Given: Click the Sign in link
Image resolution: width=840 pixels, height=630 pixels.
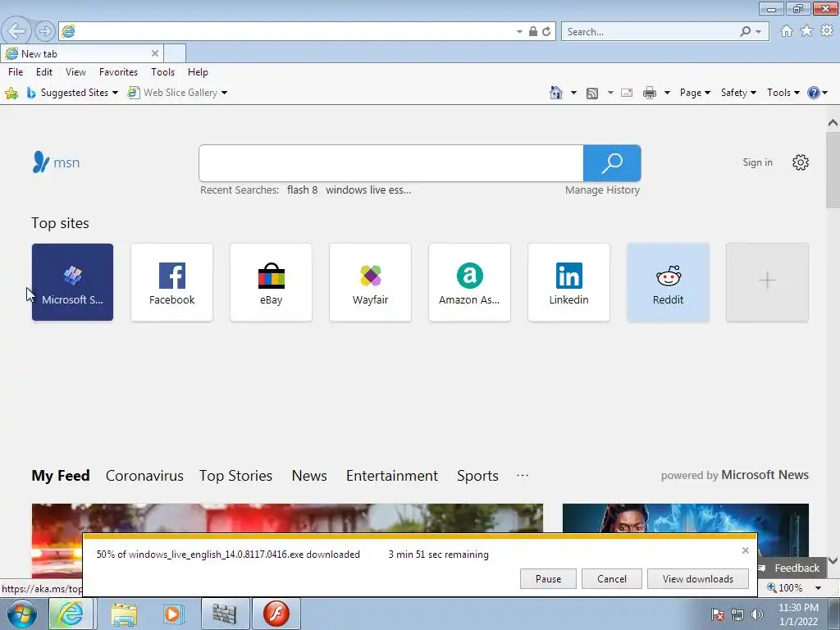Looking at the screenshot, I should coord(757,162).
